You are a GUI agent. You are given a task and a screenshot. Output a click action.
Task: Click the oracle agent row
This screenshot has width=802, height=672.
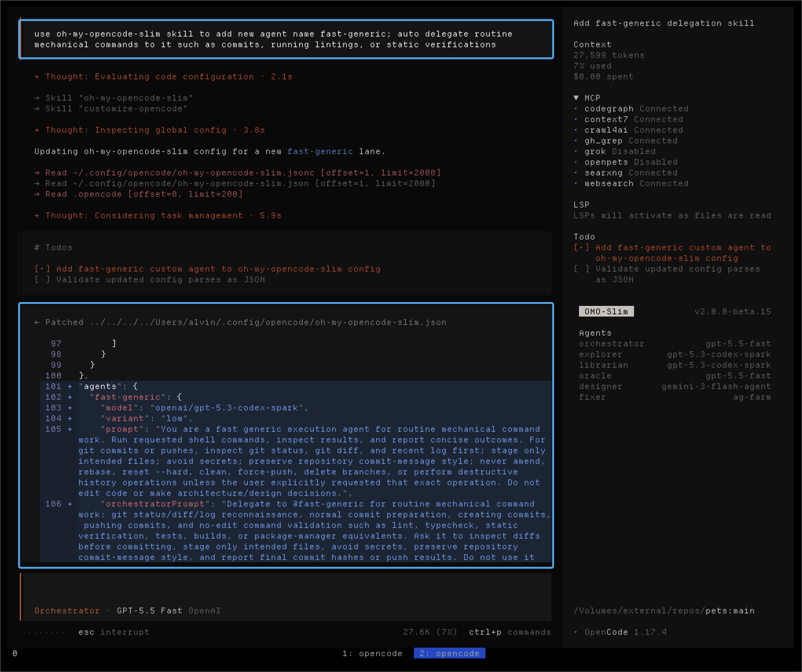(x=675, y=376)
